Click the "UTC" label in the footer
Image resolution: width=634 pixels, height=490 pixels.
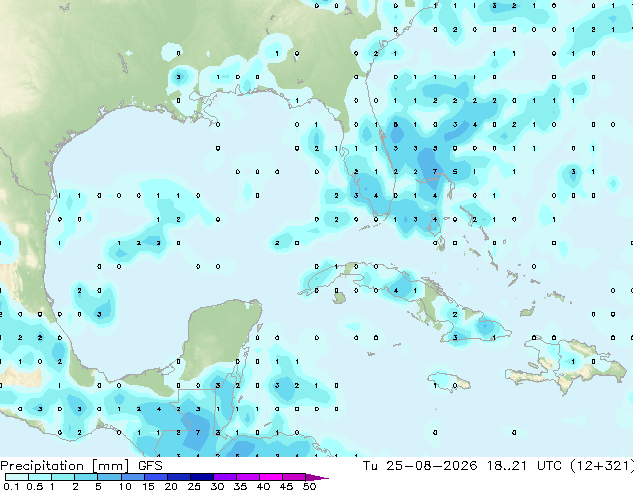pyautogui.click(x=549, y=466)
